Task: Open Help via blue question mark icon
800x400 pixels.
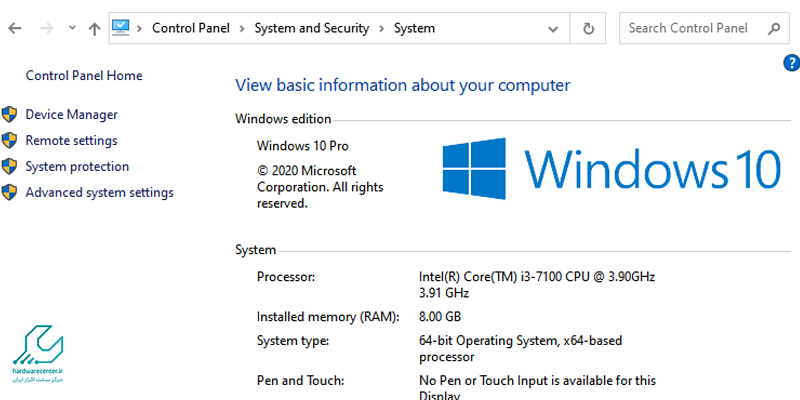Action: point(791,63)
